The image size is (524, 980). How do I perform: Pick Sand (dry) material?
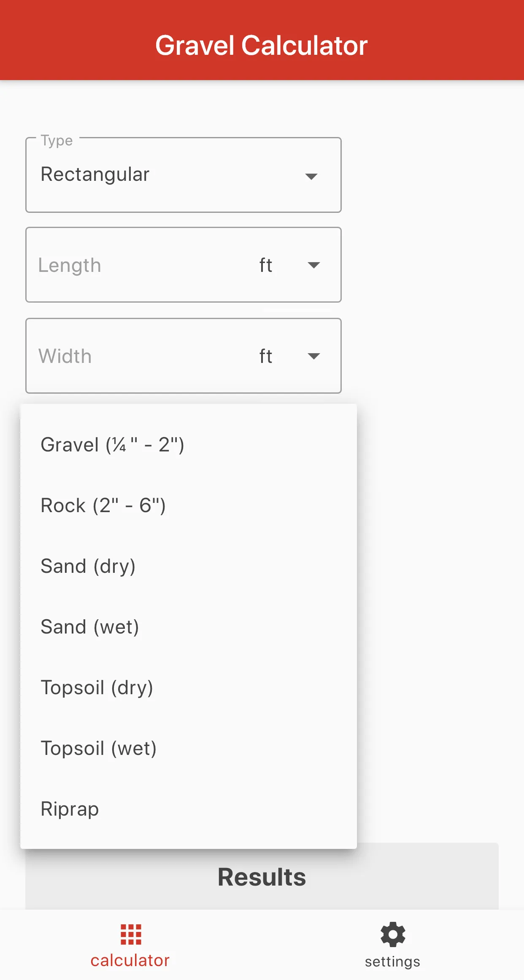[x=189, y=566]
